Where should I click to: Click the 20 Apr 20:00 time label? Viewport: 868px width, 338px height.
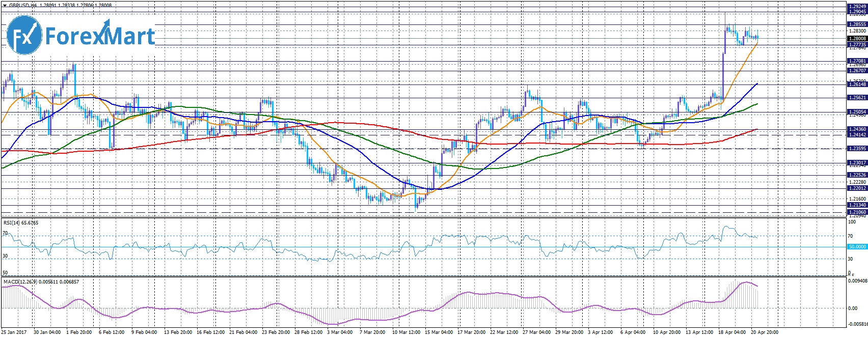point(764,332)
